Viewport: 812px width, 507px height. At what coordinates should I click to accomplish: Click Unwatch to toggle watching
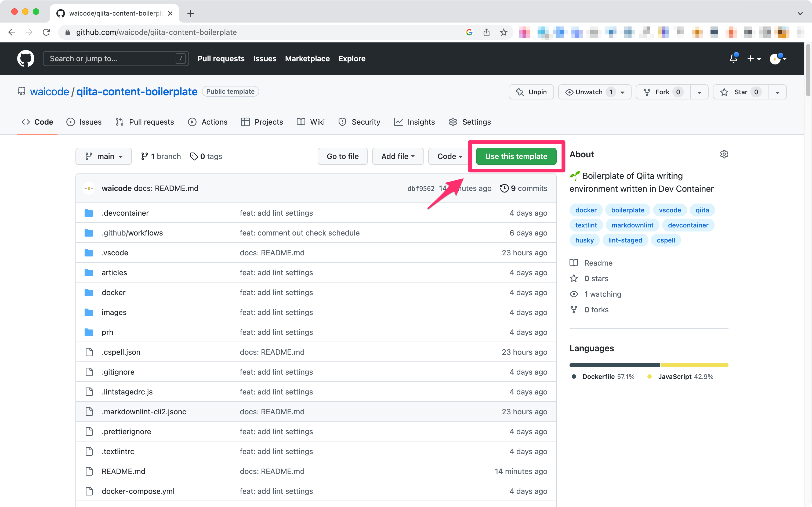tap(589, 92)
